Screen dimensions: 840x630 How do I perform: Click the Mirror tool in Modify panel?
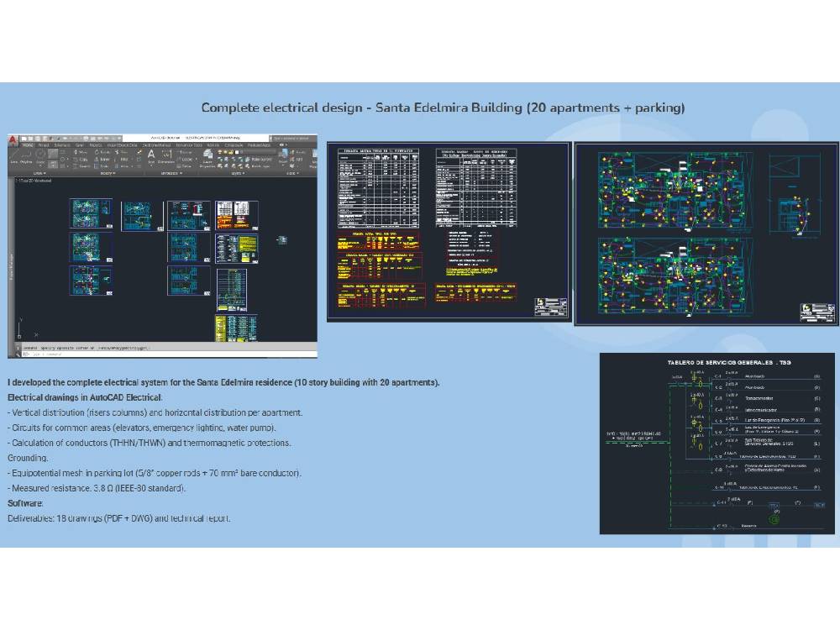[102, 159]
